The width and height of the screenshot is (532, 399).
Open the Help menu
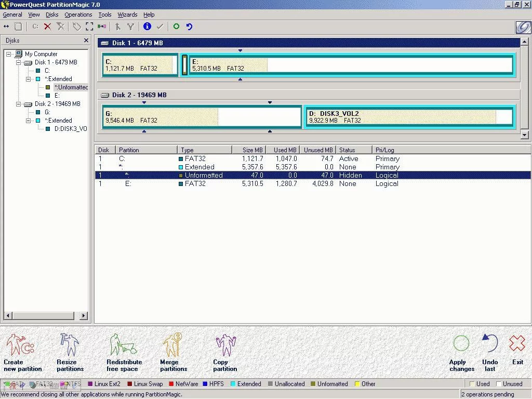[149, 15]
